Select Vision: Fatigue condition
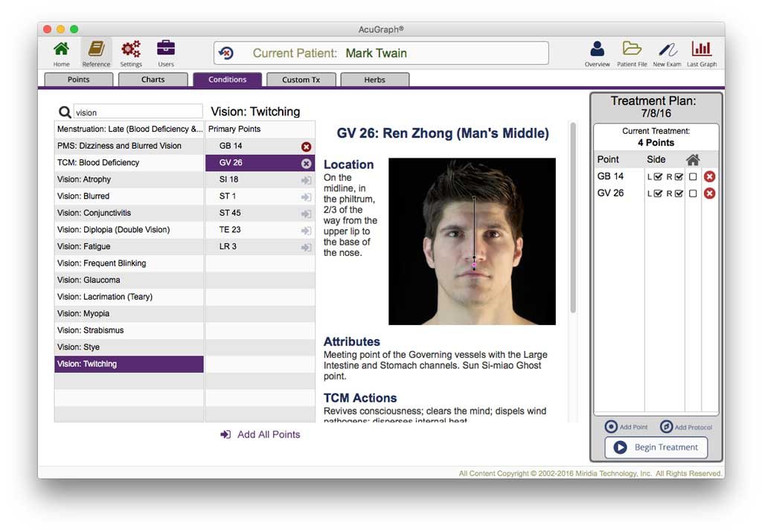The width and height of the screenshot is (762, 532). pos(129,246)
